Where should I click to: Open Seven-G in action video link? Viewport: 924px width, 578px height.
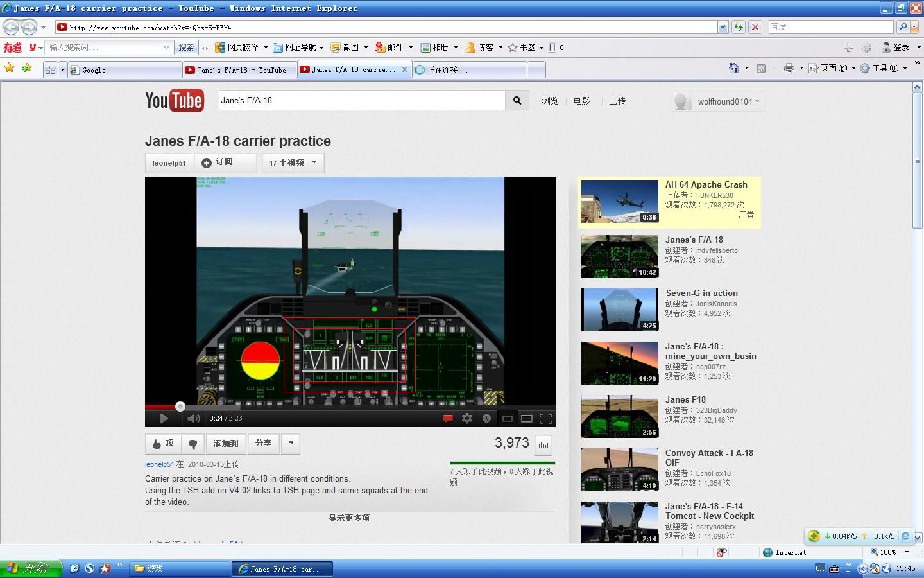coord(701,293)
